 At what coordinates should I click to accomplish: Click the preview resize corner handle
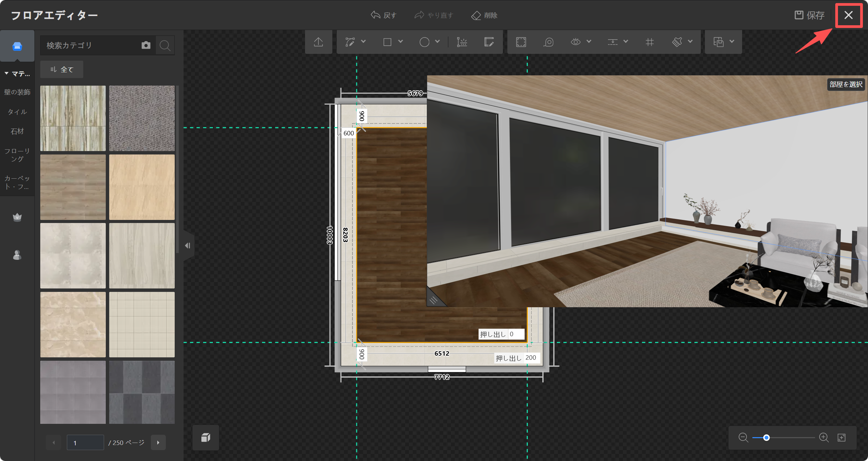(x=434, y=299)
